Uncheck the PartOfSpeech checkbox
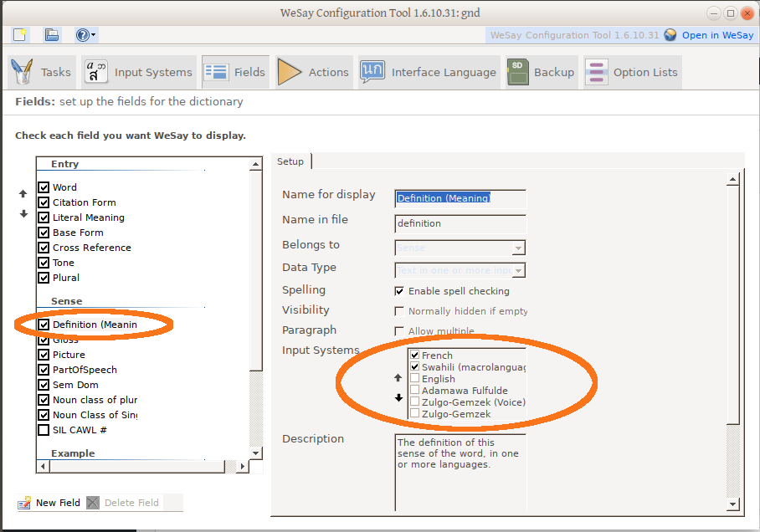 click(x=44, y=369)
